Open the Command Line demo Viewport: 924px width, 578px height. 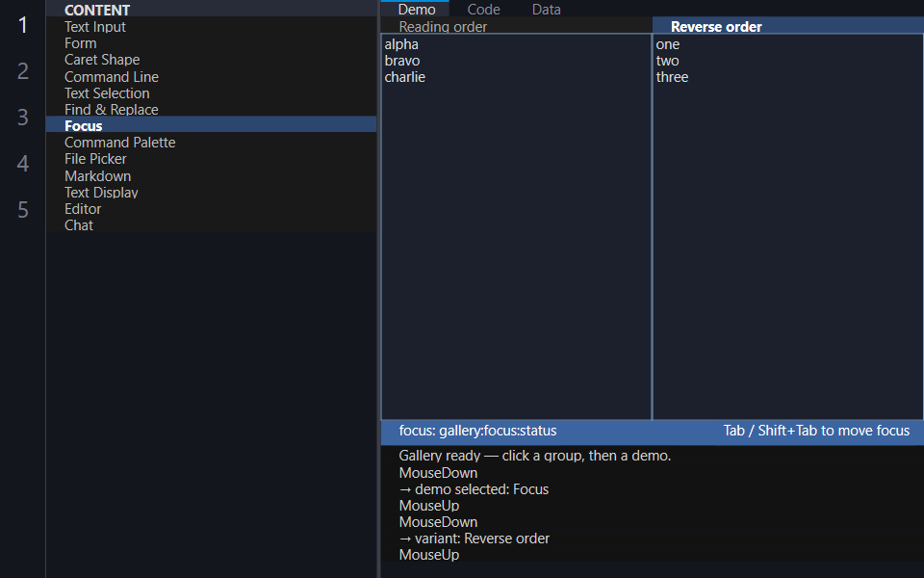click(x=211, y=77)
